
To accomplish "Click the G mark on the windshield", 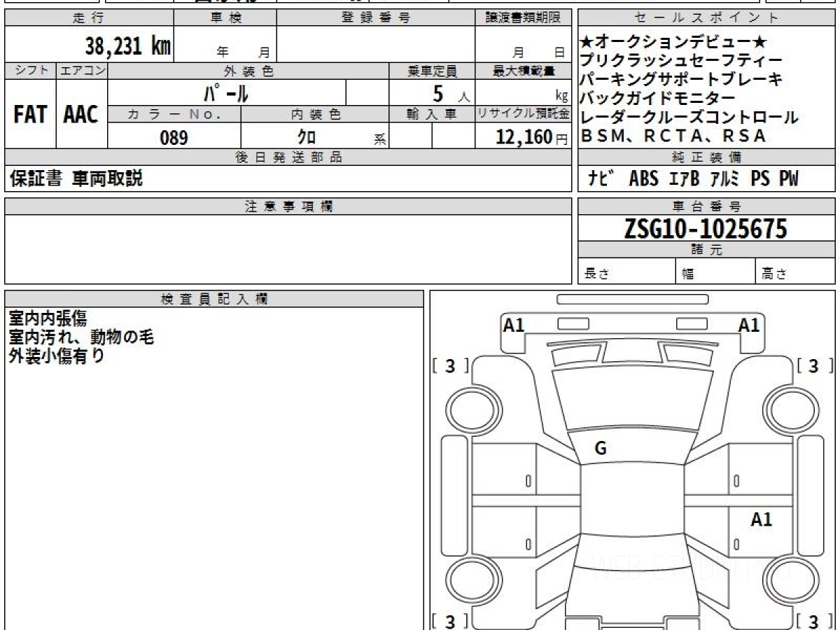I will pos(600,449).
